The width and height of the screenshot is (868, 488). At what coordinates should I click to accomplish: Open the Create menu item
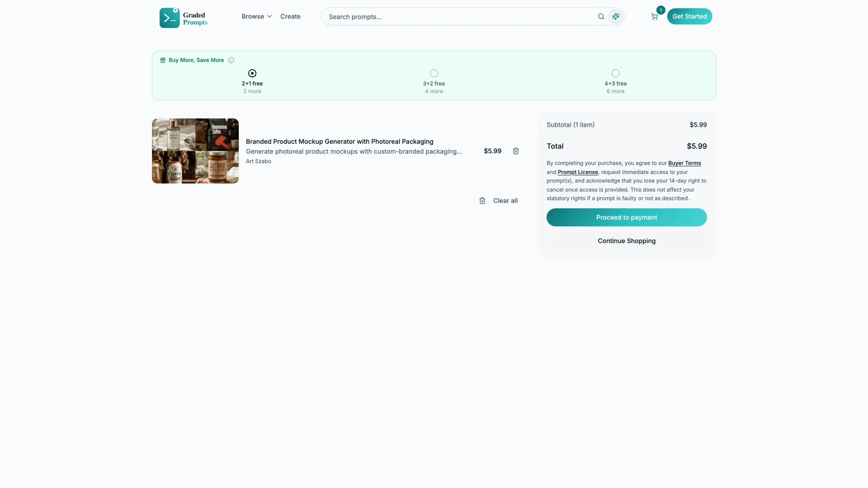290,17
